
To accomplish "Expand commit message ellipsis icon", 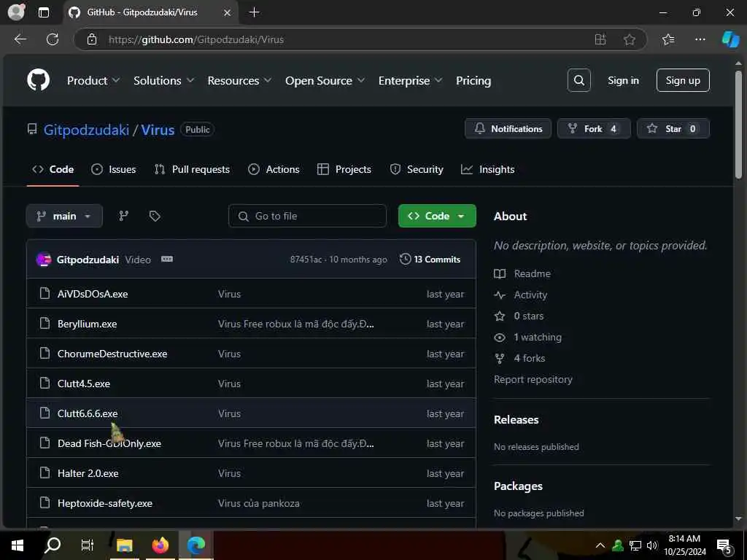I will (167, 259).
